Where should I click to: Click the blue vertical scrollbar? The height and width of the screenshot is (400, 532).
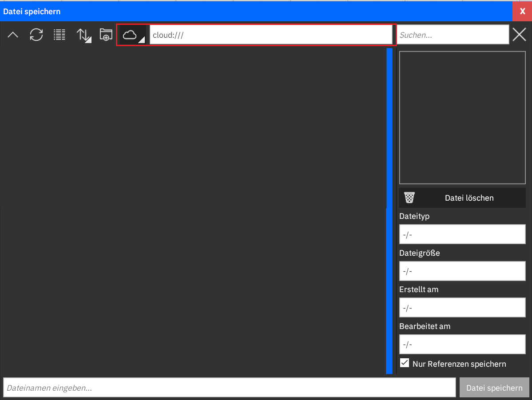[x=389, y=211]
